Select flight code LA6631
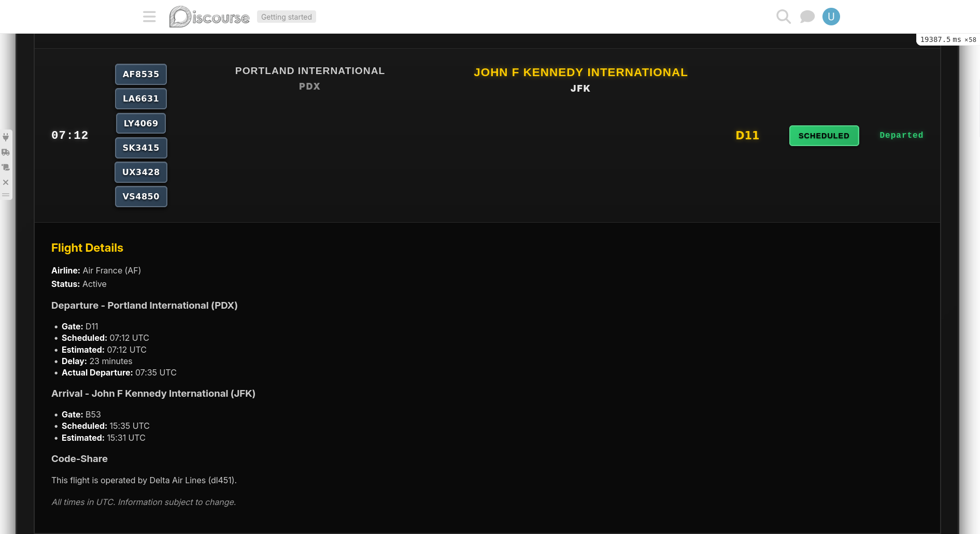Image resolution: width=980 pixels, height=534 pixels. pos(140,98)
